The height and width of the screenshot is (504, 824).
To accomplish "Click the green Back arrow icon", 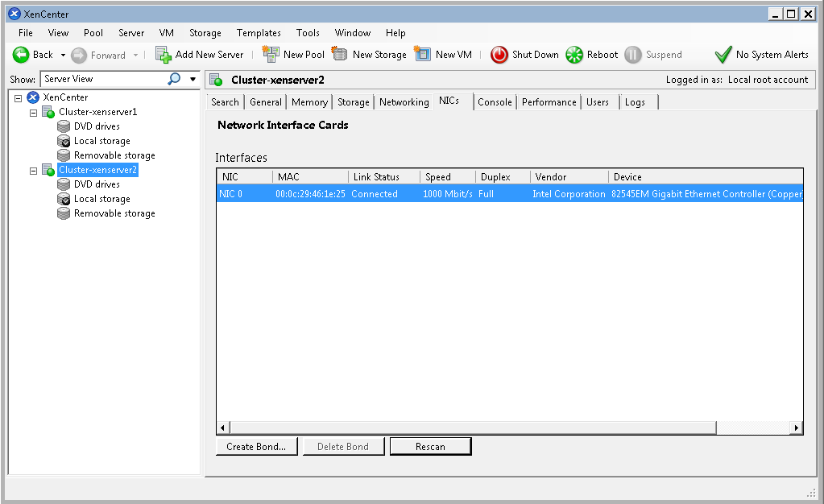I will coord(21,55).
